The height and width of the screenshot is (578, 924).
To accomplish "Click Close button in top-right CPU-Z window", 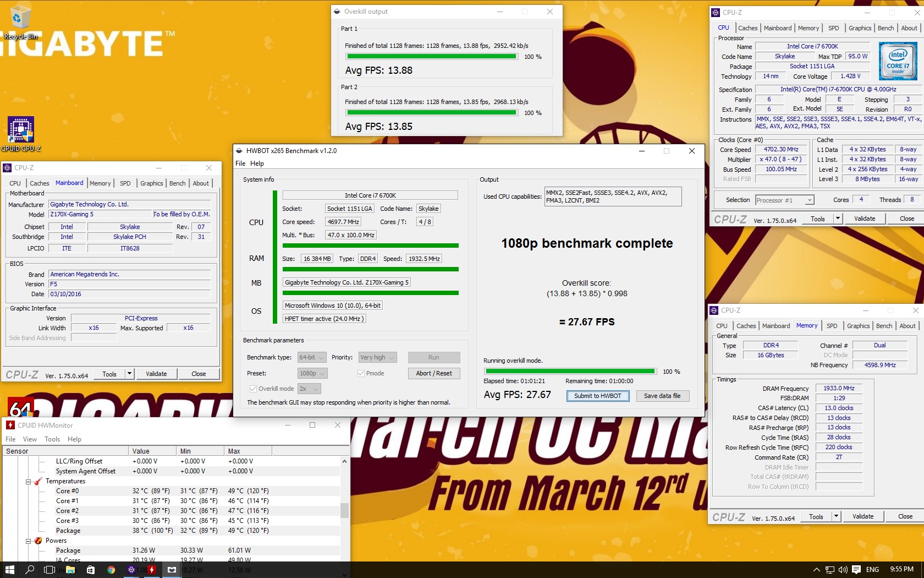I will click(x=907, y=219).
